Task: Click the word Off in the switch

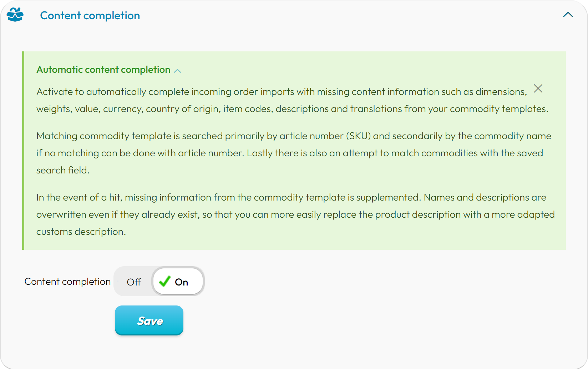Action: tap(134, 282)
